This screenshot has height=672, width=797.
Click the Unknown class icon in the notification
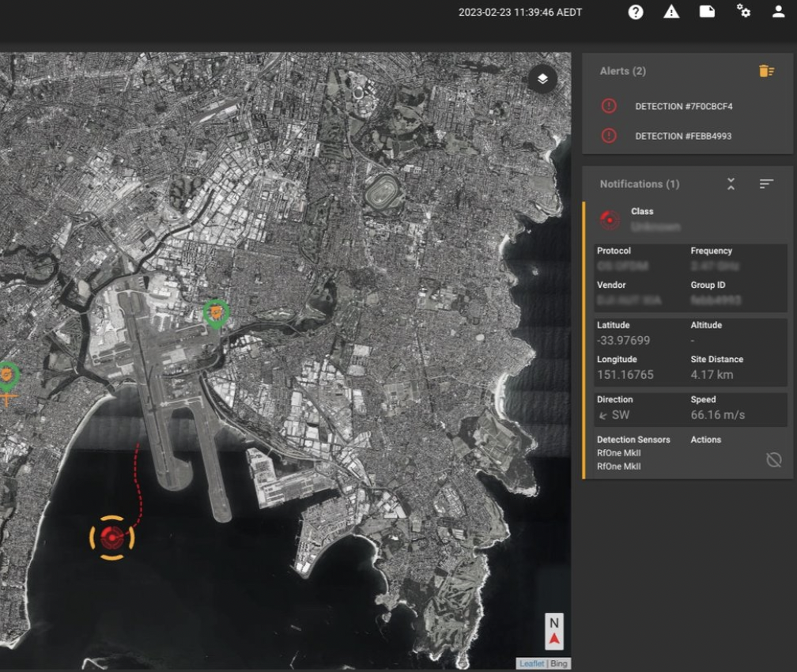pyautogui.click(x=608, y=221)
